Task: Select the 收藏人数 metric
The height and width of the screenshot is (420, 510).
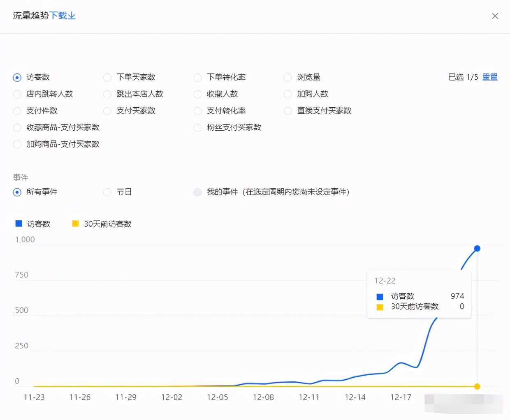Action: (x=197, y=94)
